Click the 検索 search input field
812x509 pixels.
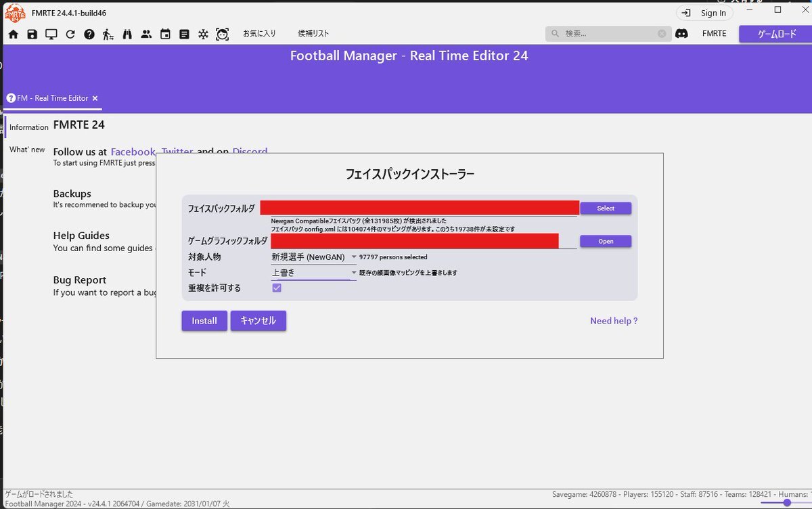[609, 33]
